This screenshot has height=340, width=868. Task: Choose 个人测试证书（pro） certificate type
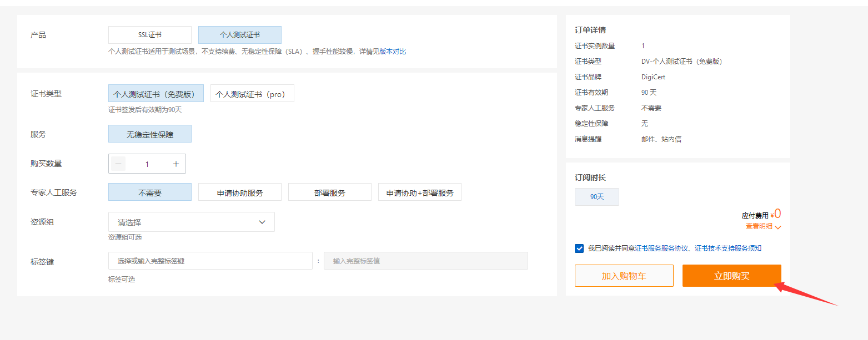pos(252,94)
